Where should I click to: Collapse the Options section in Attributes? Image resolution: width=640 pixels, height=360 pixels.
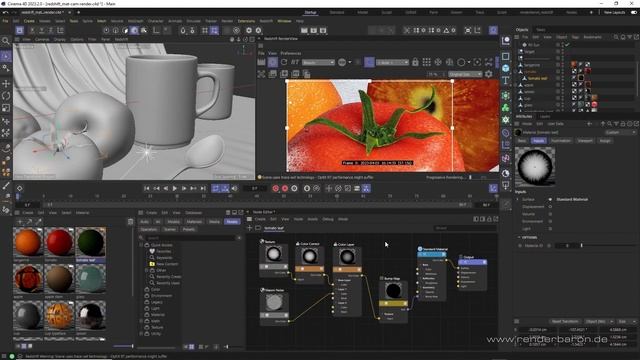click(519, 237)
